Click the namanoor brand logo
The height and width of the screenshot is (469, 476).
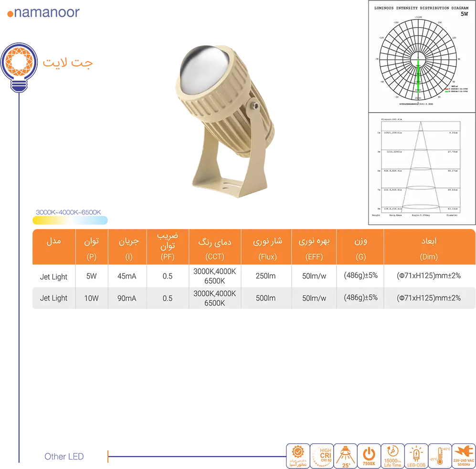[x=43, y=12]
